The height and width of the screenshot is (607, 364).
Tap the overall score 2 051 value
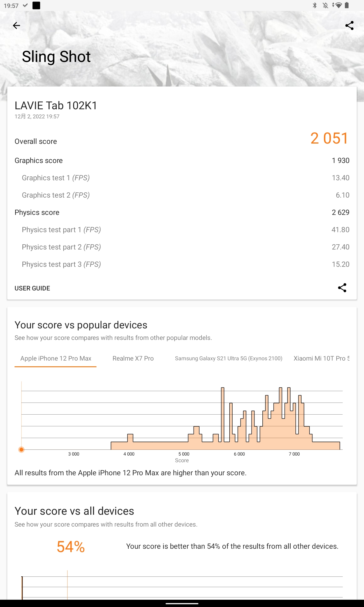(x=329, y=138)
